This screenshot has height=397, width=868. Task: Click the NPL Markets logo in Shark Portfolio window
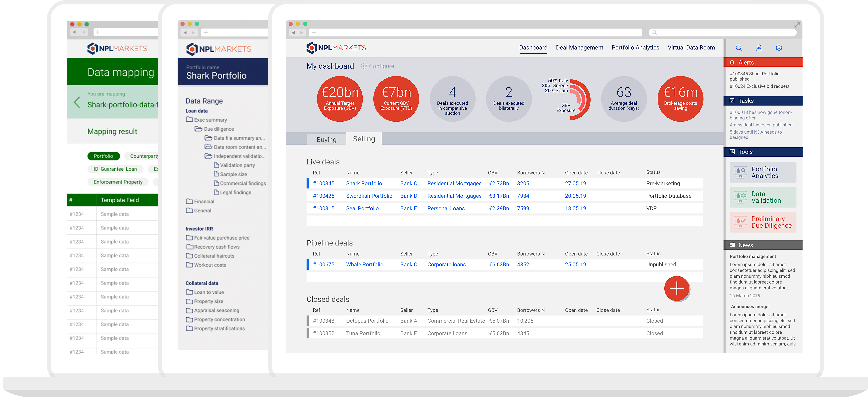pyautogui.click(x=219, y=49)
